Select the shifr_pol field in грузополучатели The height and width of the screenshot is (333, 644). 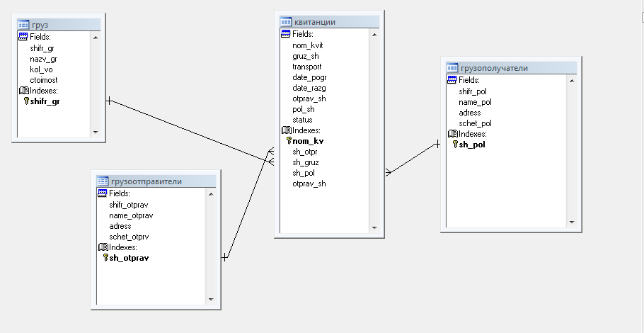[x=473, y=91]
